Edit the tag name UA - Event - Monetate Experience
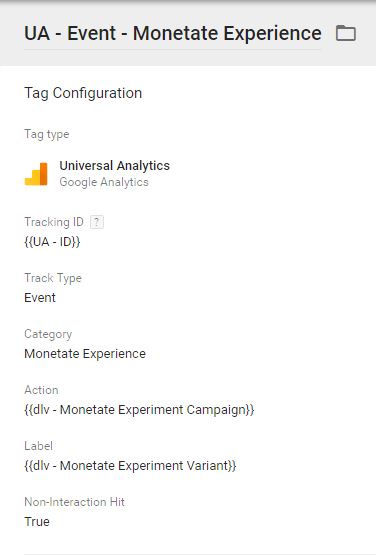376x555 pixels. (x=173, y=34)
